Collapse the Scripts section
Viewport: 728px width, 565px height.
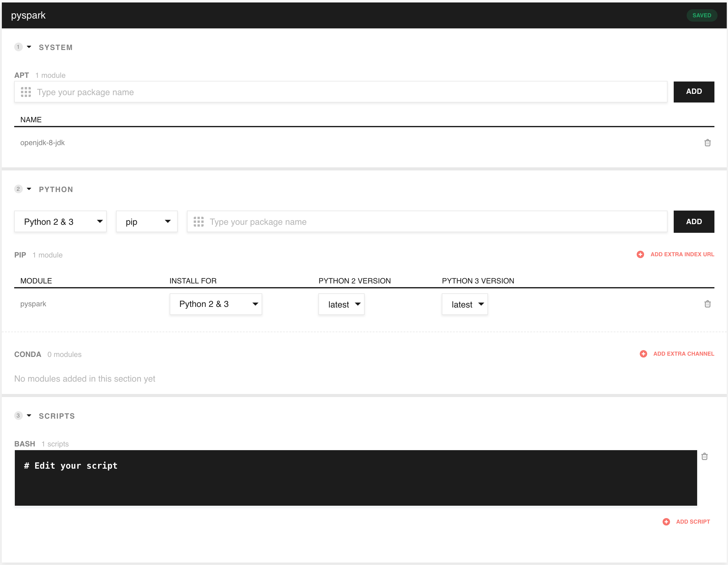29,416
